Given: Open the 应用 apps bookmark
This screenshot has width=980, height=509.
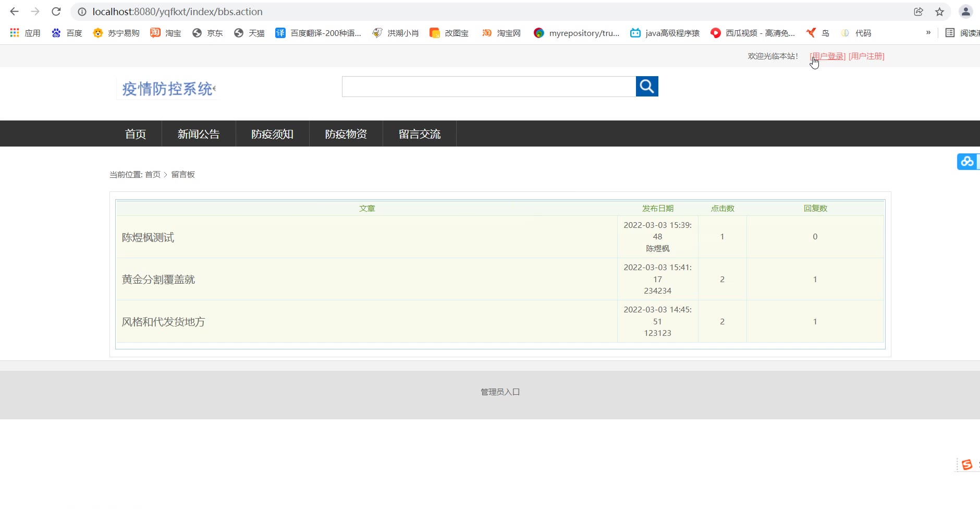Looking at the screenshot, I should tap(25, 33).
